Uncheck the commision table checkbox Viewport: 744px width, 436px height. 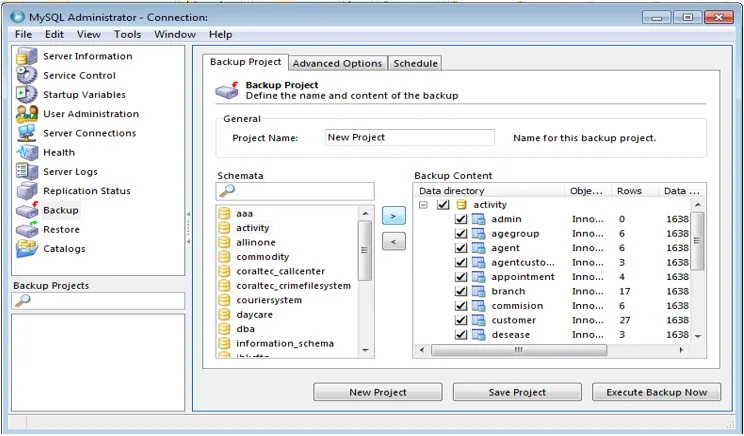click(460, 306)
